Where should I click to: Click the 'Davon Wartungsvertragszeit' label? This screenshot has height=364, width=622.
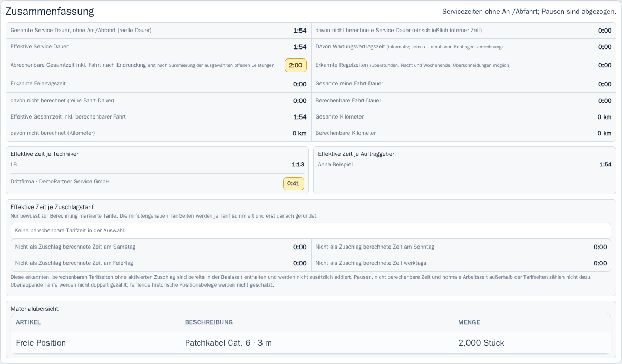(351, 46)
